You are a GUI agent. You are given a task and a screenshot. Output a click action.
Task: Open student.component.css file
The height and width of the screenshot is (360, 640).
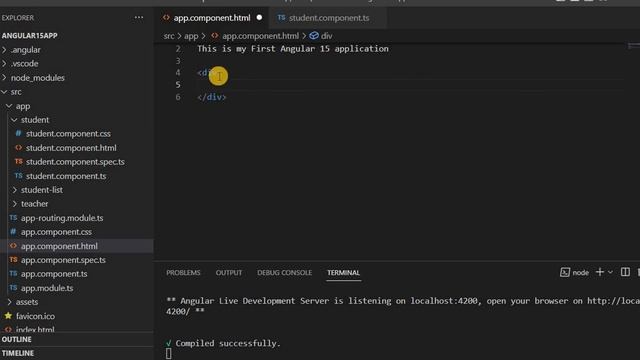(x=68, y=134)
